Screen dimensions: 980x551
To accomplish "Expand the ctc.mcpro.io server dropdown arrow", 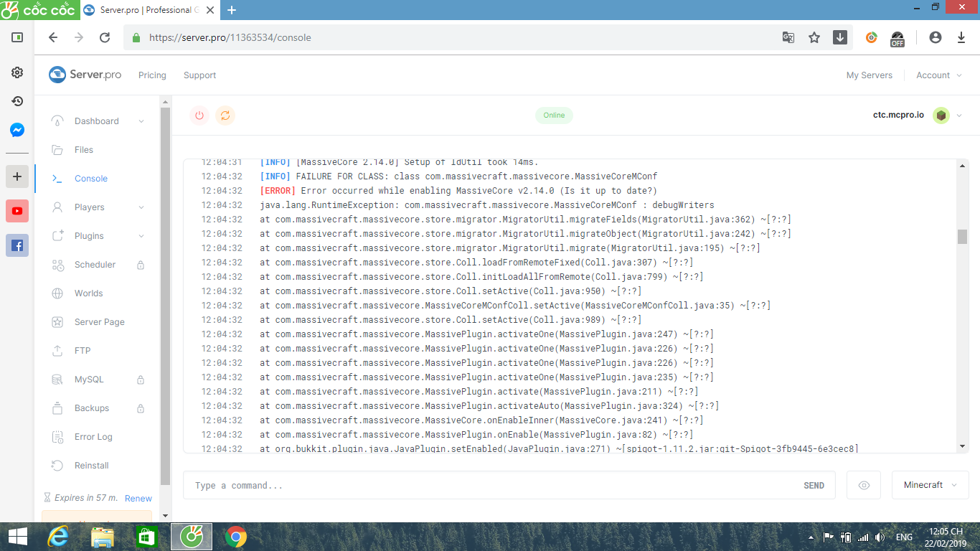I will (x=959, y=116).
